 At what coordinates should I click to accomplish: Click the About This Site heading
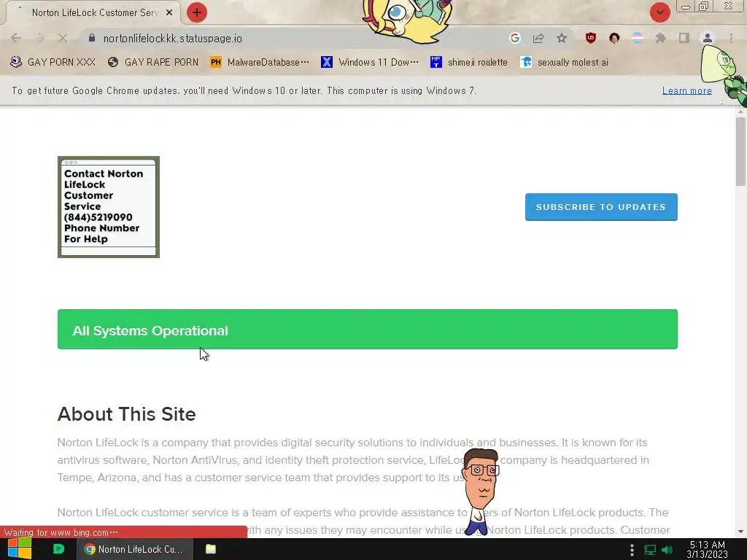point(127,414)
